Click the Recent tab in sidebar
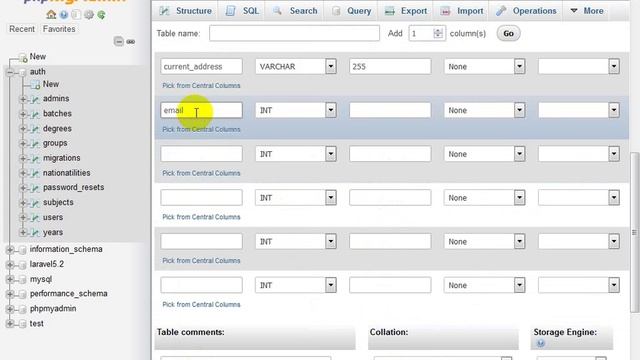The width and height of the screenshot is (640, 360). coord(22,29)
